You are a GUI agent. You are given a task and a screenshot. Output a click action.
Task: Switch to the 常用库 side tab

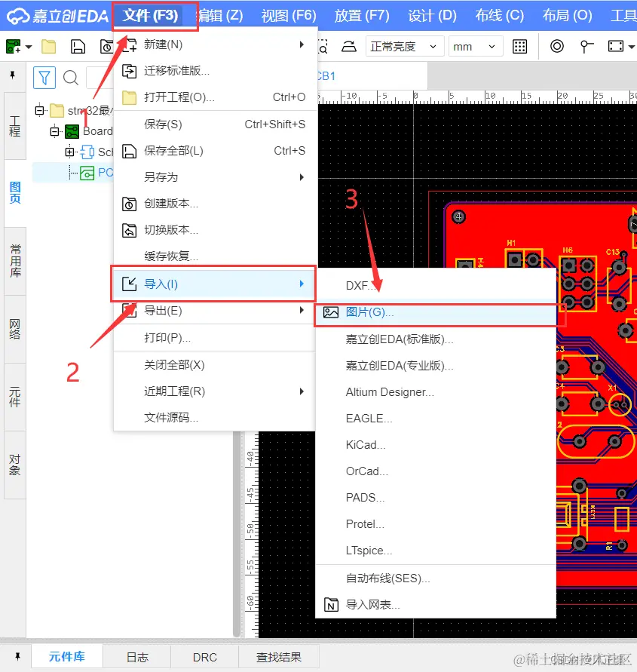(x=15, y=261)
